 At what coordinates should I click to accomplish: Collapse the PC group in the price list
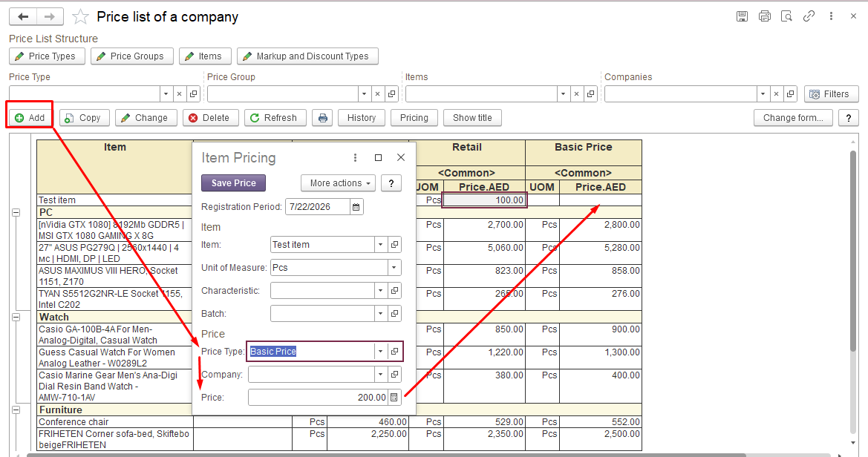click(16, 212)
